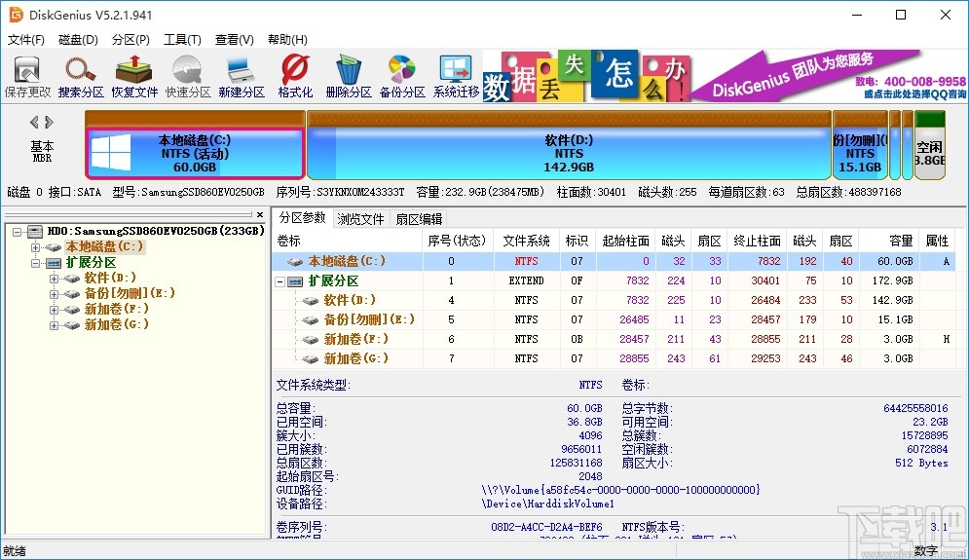The image size is (969, 560).
Task: Click drive icon in table row 新加卷(G:)
Action: coord(311,359)
